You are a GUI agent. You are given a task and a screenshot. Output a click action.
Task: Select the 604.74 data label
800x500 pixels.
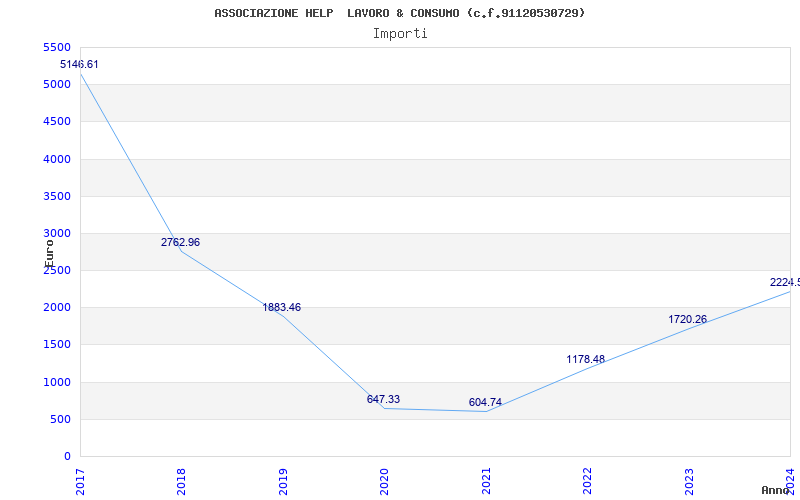click(x=485, y=403)
